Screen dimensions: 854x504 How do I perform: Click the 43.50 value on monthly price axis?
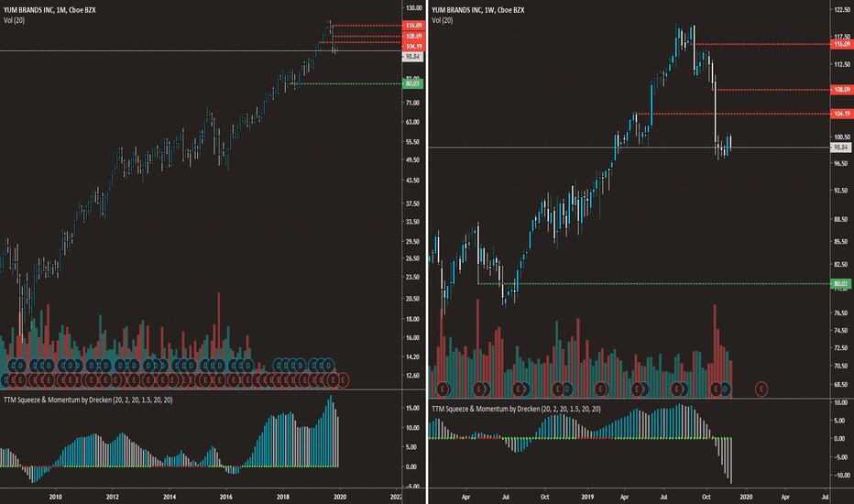tap(412, 181)
